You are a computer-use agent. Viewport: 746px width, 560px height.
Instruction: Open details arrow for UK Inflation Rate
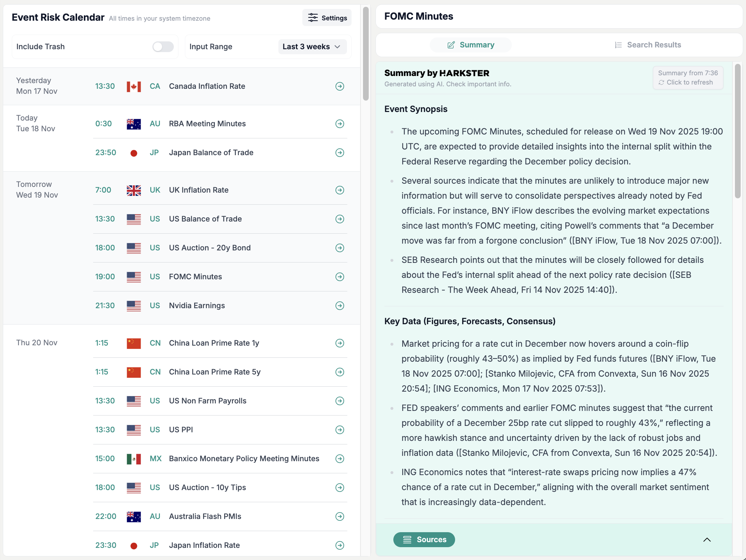pos(339,190)
